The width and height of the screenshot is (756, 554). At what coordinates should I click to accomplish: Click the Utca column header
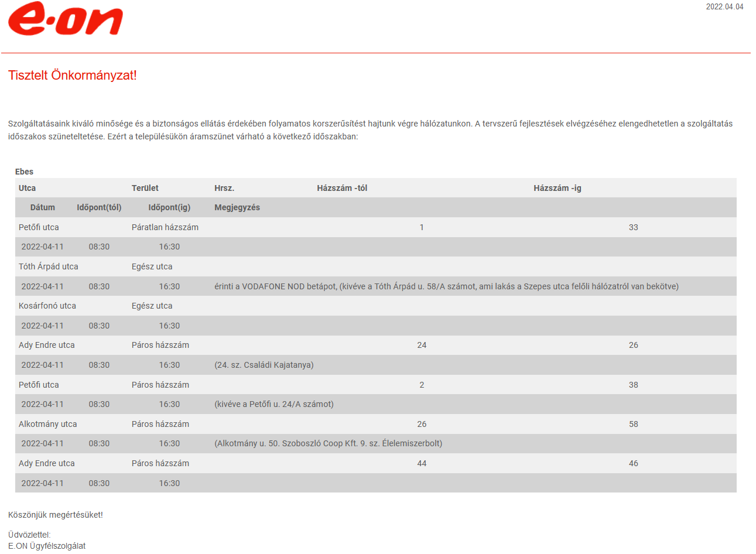pyautogui.click(x=27, y=188)
